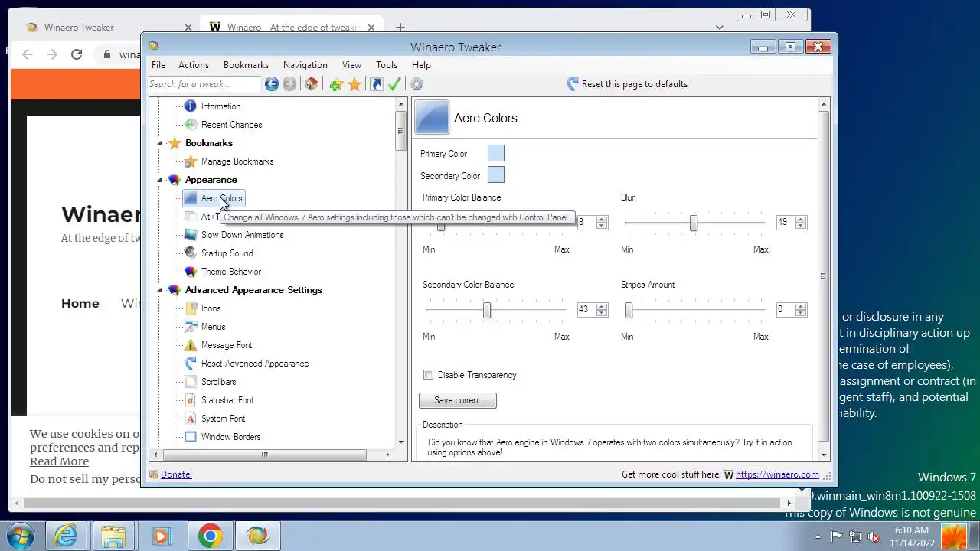
Task: Open the Actions menu
Action: pos(194,65)
